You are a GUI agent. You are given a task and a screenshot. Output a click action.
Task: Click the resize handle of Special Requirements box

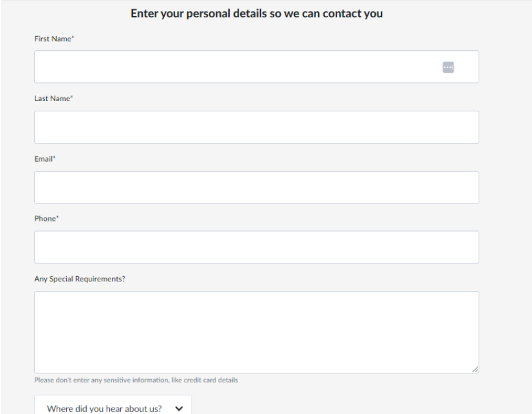pyautogui.click(x=475, y=369)
